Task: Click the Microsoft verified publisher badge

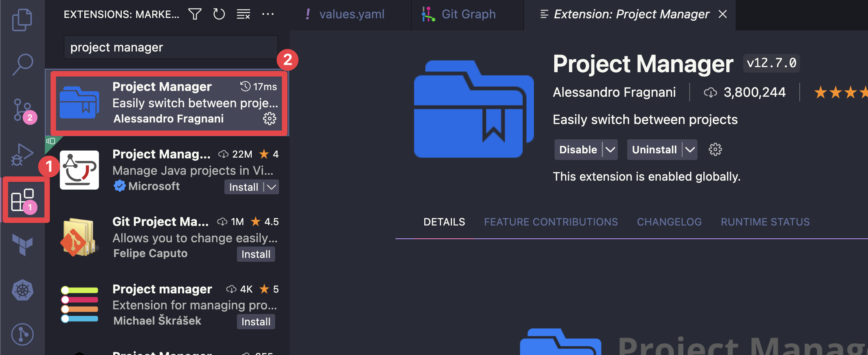Action: point(119,186)
